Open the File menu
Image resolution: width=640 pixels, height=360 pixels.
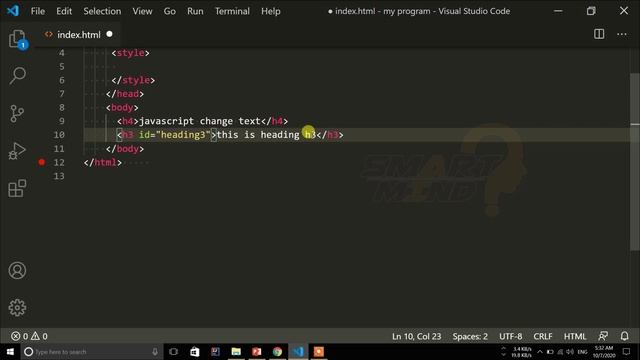click(38, 11)
